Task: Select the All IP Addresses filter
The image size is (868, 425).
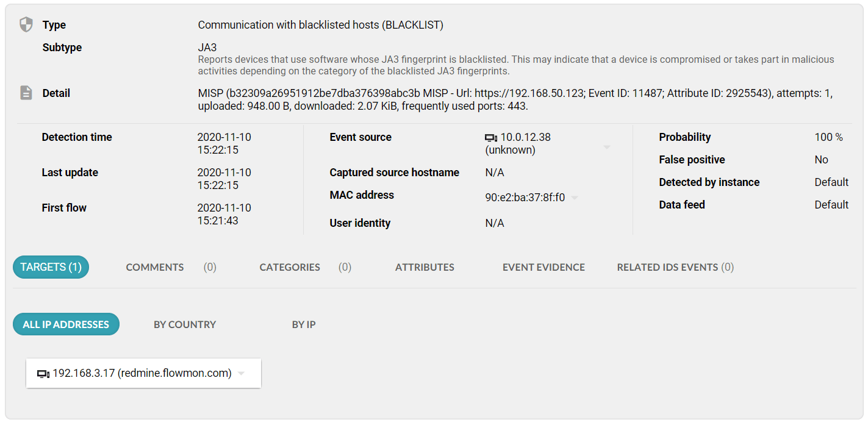Action: (66, 324)
